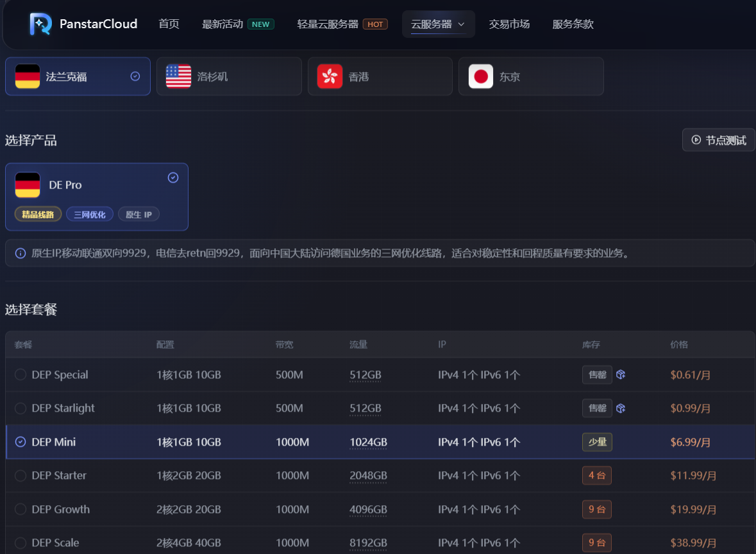Image resolution: width=756 pixels, height=554 pixels.
Task: Click the 带宽 column header
Action: tap(285, 344)
